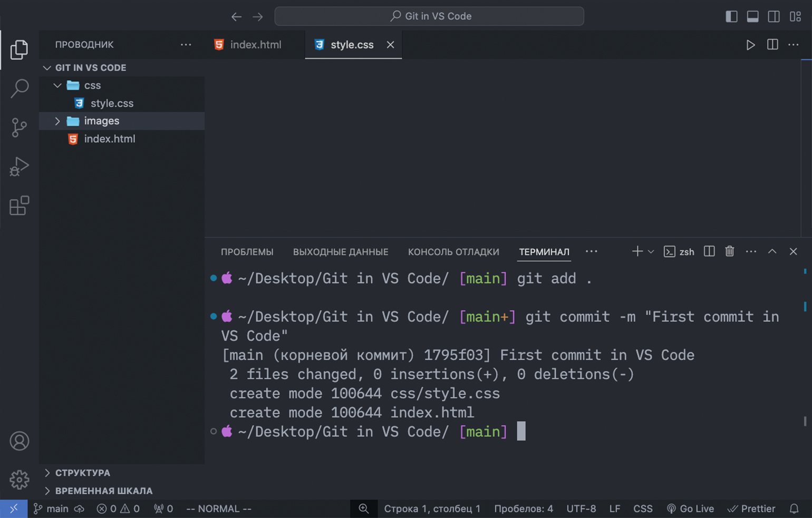Image resolution: width=812 pixels, height=518 pixels.
Task: Click the ports forwarded indicator
Action: [x=163, y=509]
